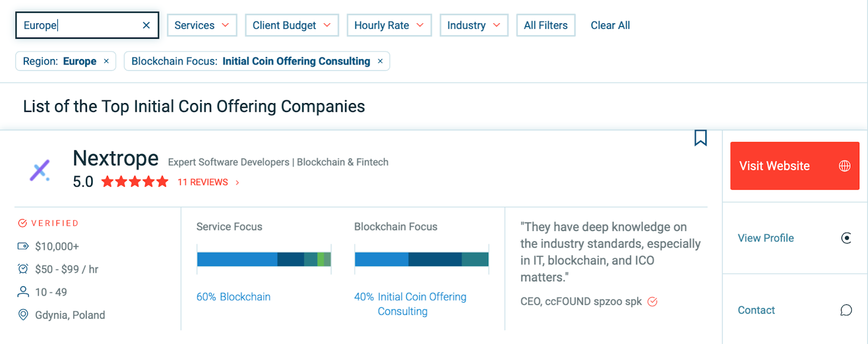Open the Hourly Rate dropdown
Image resolution: width=868 pixels, height=344 pixels.
(x=389, y=26)
